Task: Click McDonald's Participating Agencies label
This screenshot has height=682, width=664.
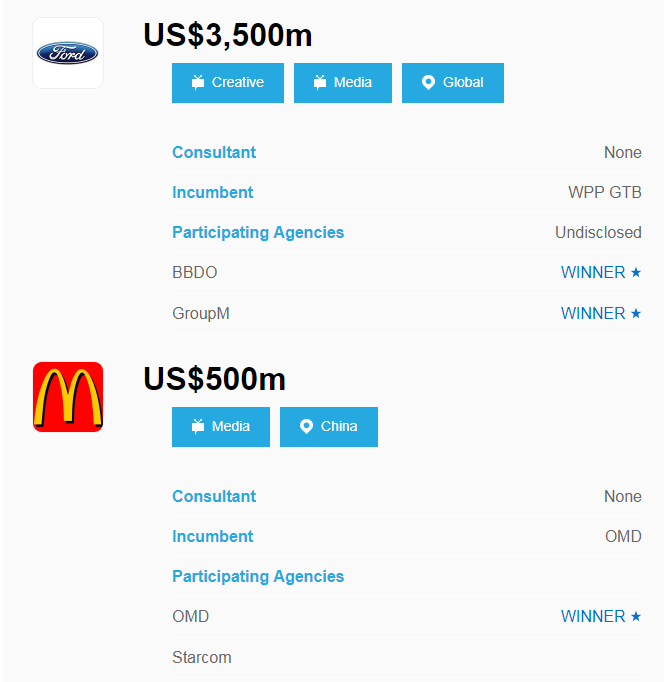Action: click(x=258, y=577)
